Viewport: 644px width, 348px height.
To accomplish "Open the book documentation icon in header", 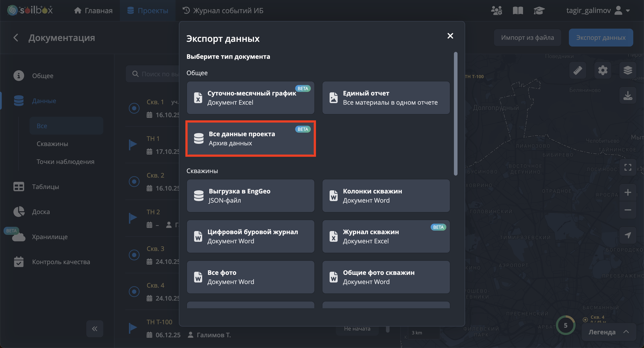I will coord(518,11).
